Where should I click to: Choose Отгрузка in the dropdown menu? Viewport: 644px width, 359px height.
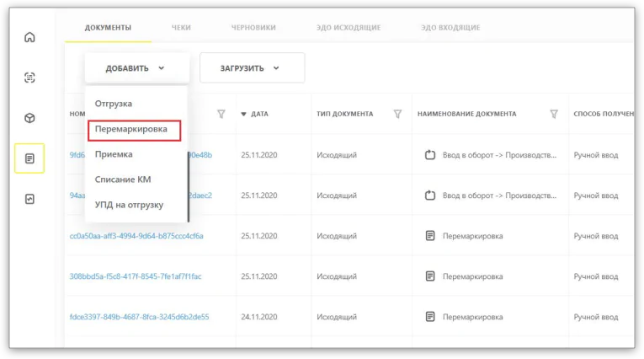tap(114, 104)
